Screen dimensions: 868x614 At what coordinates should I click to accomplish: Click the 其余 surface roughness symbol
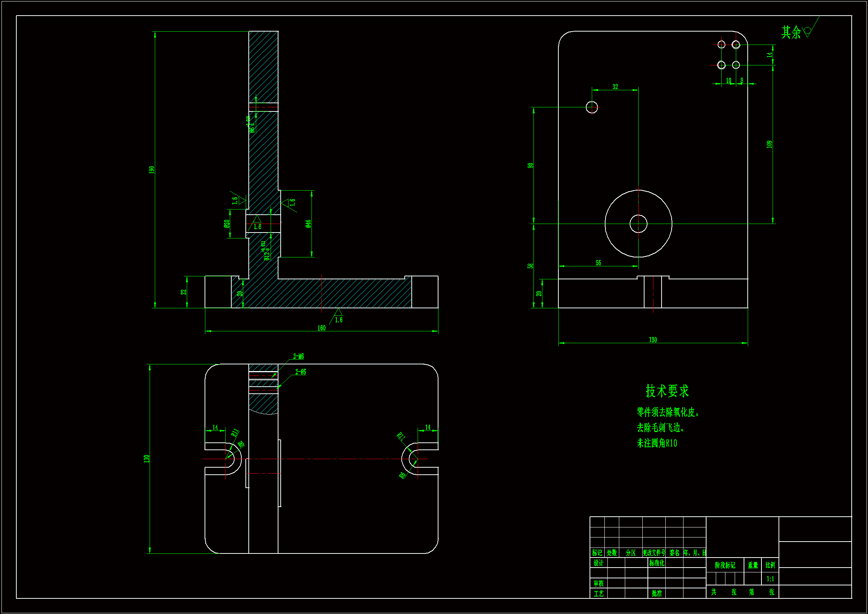click(x=807, y=32)
